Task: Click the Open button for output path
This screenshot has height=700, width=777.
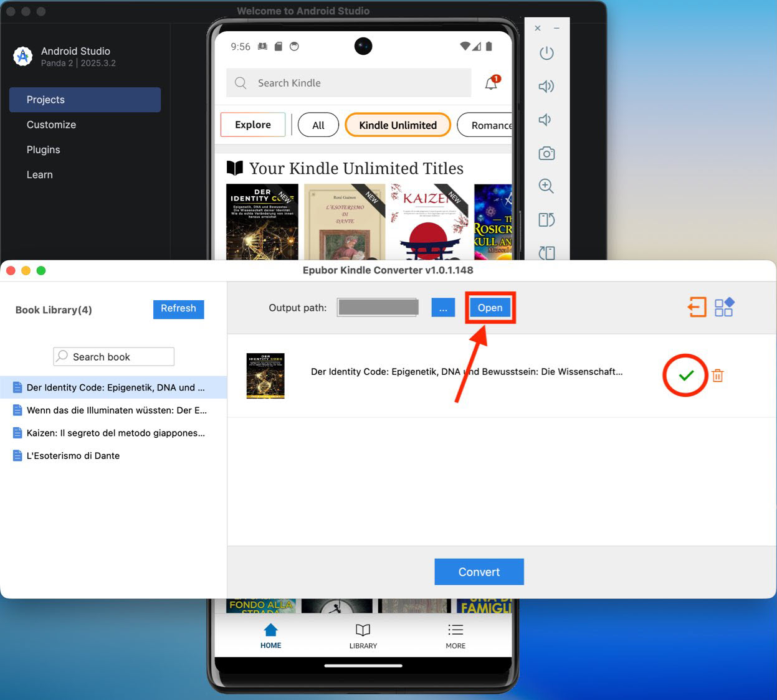Action: point(490,307)
